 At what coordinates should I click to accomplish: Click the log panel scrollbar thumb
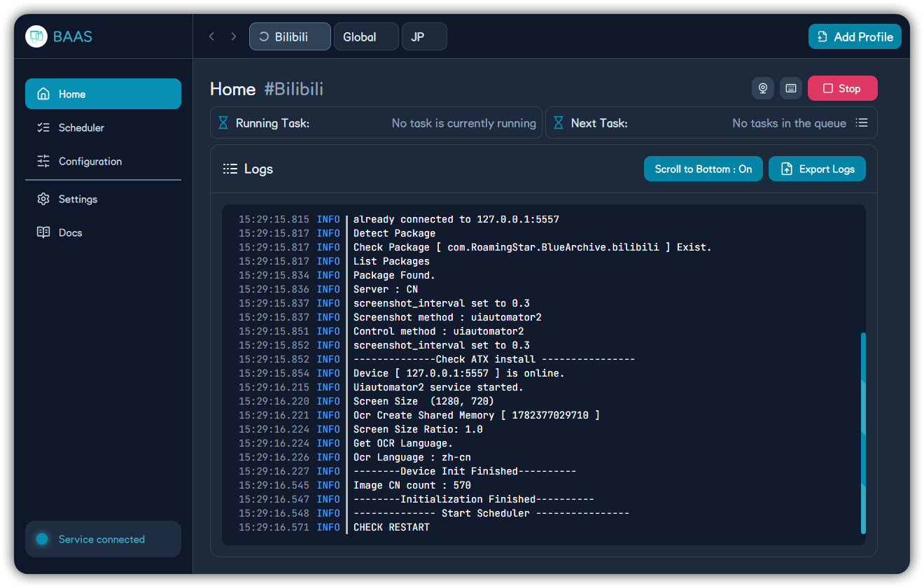click(863, 433)
